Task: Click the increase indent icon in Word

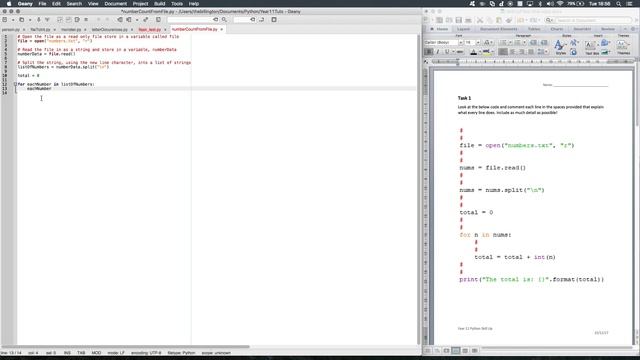Action: pyautogui.click(x=544, y=42)
